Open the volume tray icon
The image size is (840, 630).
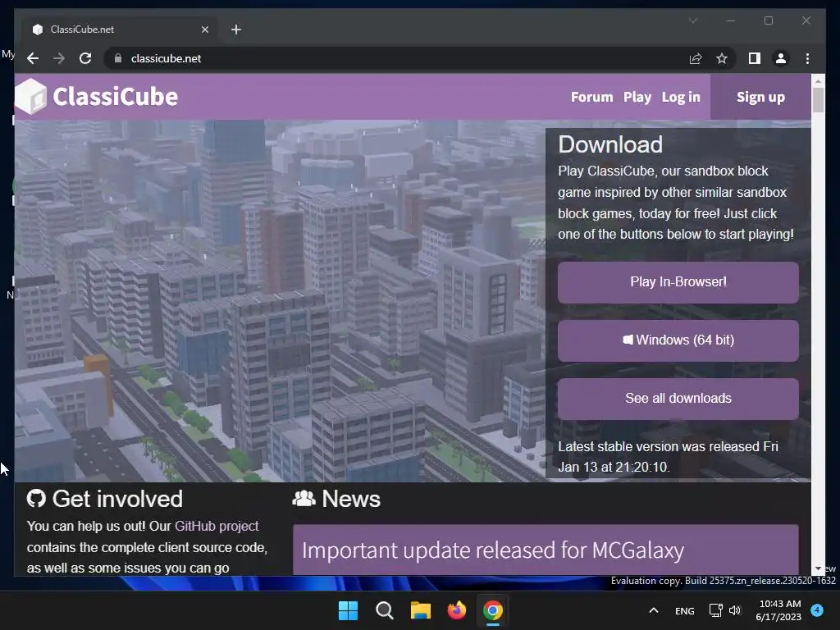coord(735,610)
